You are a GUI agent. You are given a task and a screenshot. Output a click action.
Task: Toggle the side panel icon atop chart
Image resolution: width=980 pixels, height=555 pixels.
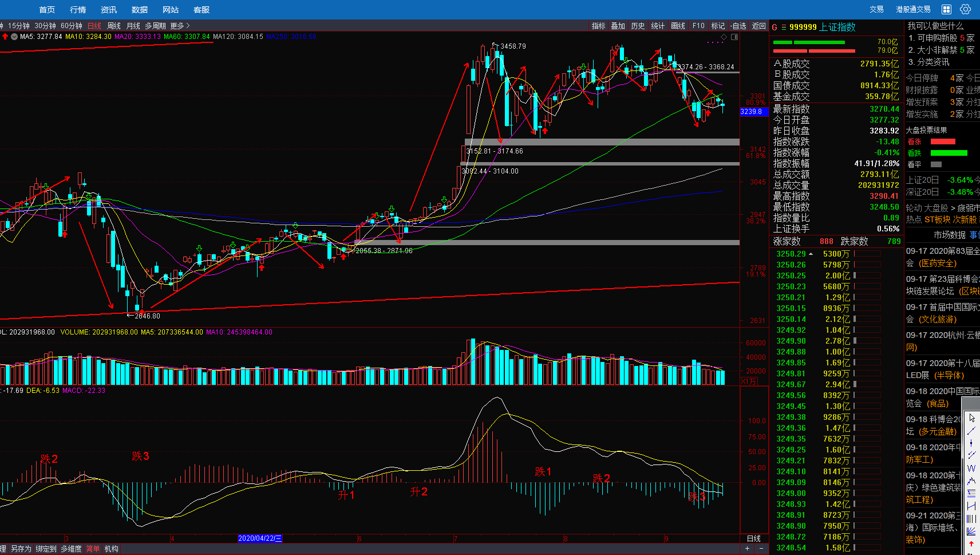point(734,37)
